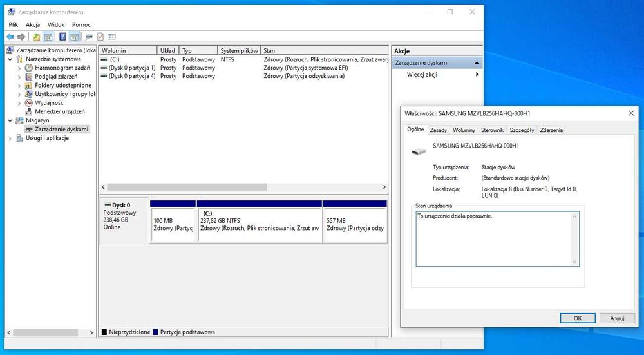The width and height of the screenshot is (644, 355).
Task: Click the Podgląd zdarzeń icon in tree
Action: [29, 77]
